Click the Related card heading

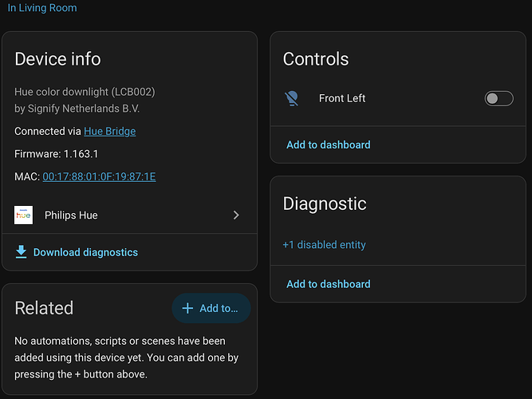[44, 308]
